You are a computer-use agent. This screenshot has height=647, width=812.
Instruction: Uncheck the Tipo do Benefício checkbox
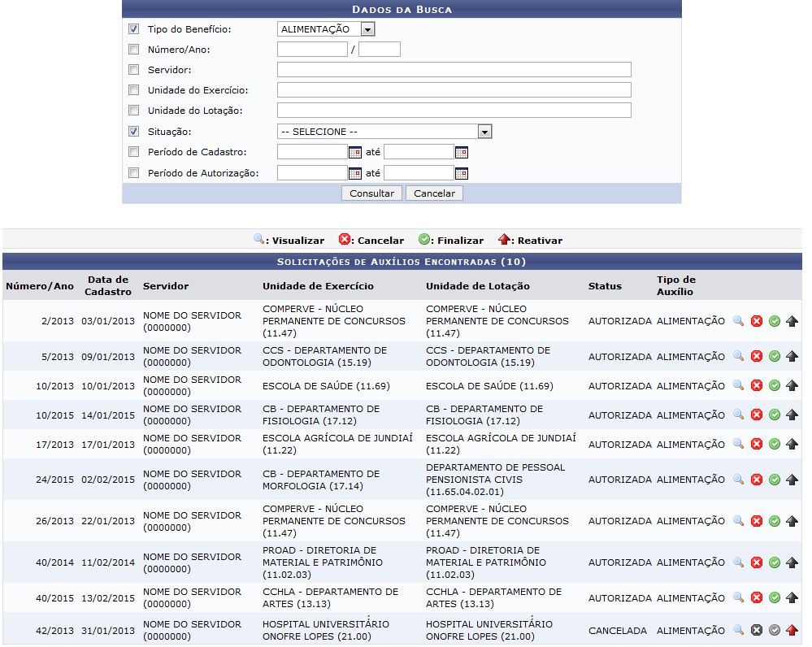coord(133,29)
